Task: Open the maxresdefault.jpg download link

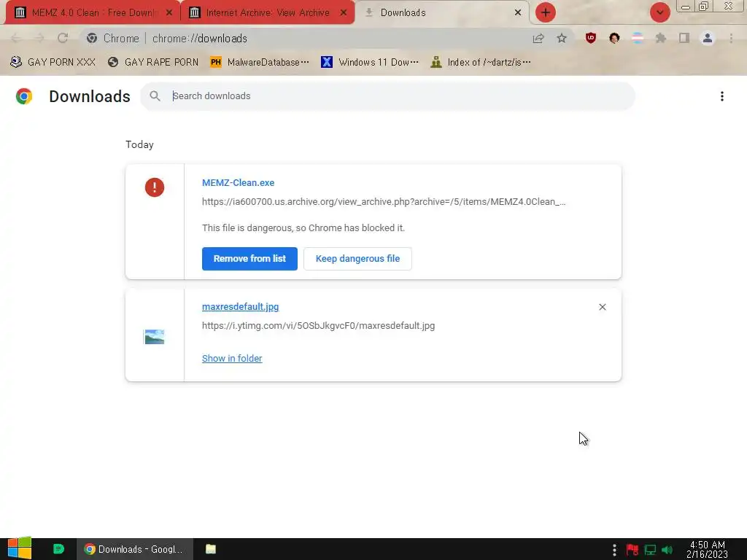Action: tap(240, 307)
